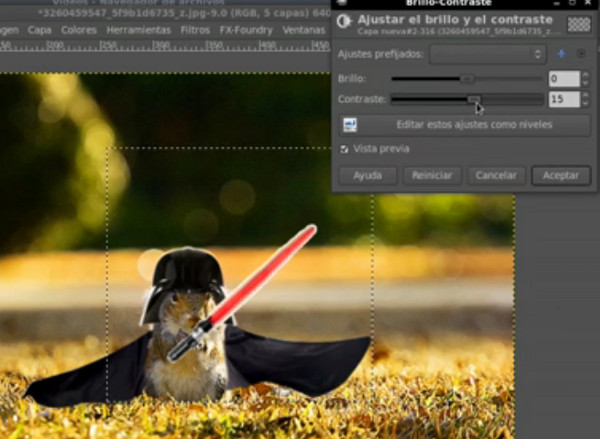Toggle the Vista previa checkbox

(x=345, y=149)
